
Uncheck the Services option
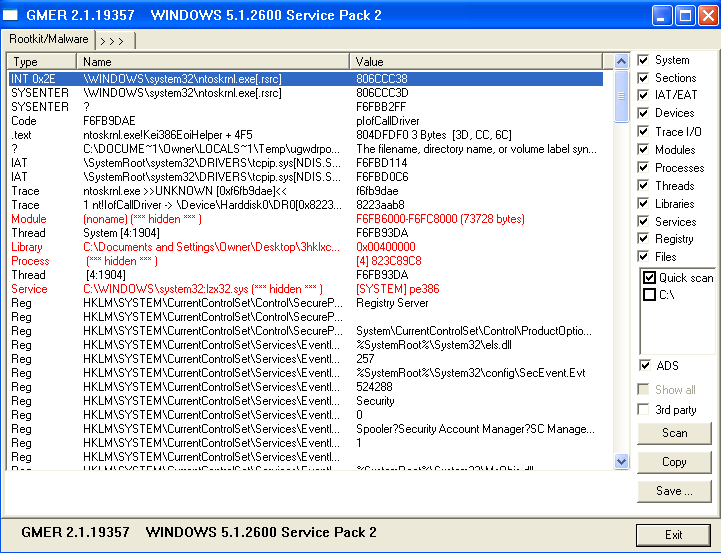tap(643, 221)
